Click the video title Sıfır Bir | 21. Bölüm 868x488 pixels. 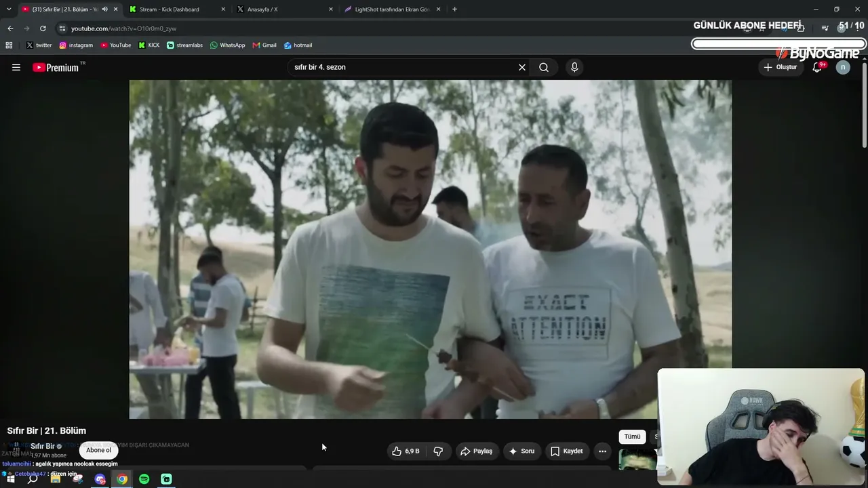[47, 430]
